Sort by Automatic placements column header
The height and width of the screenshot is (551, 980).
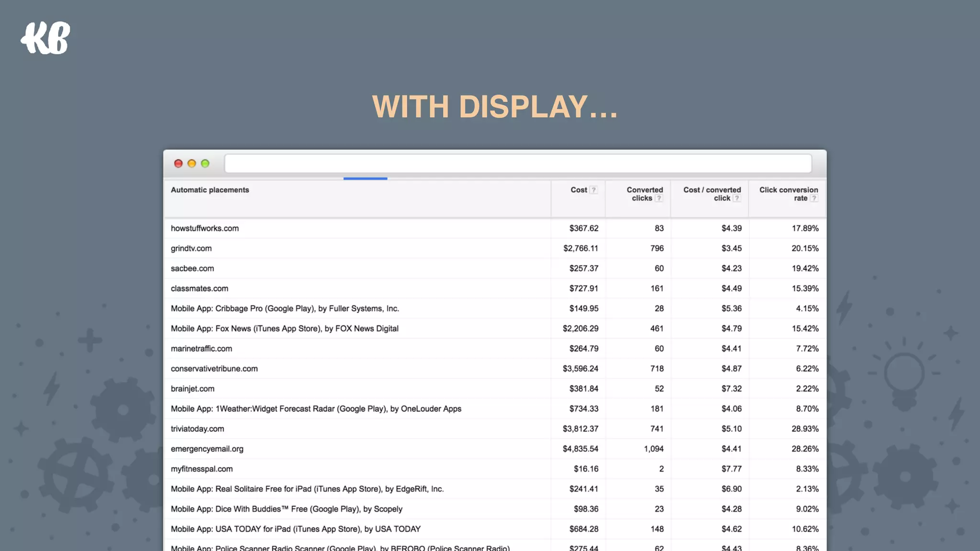click(210, 190)
